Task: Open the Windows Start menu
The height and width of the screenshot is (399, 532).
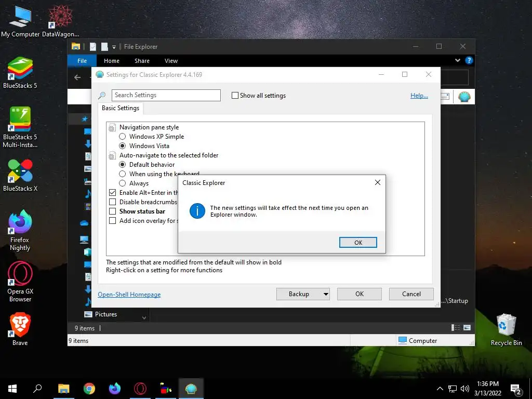Action: pos(12,389)
